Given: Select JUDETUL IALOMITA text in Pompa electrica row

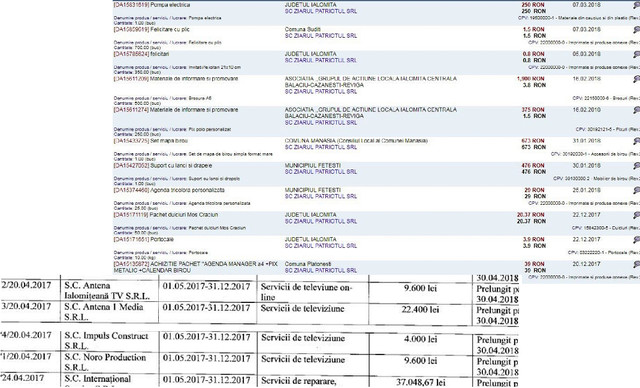Looking at the screenshot, I should tap(311, 5).
